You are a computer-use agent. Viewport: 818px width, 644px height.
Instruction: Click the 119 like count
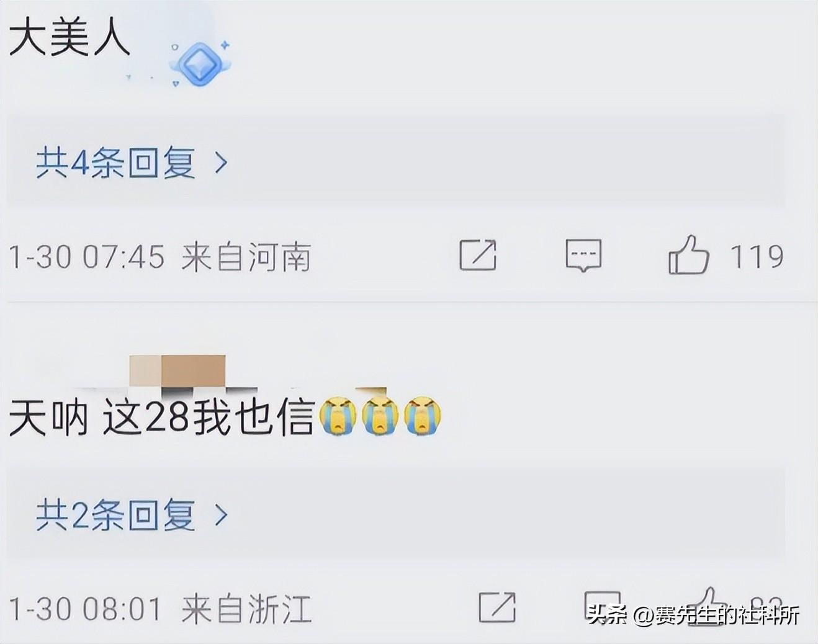[x=757, y=256]
